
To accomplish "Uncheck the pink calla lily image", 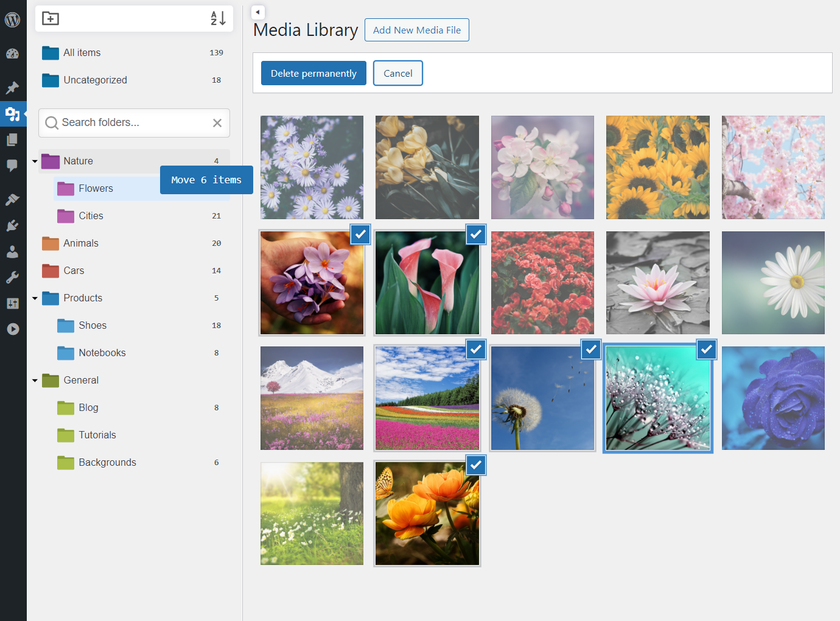I will tap(476, 234).
